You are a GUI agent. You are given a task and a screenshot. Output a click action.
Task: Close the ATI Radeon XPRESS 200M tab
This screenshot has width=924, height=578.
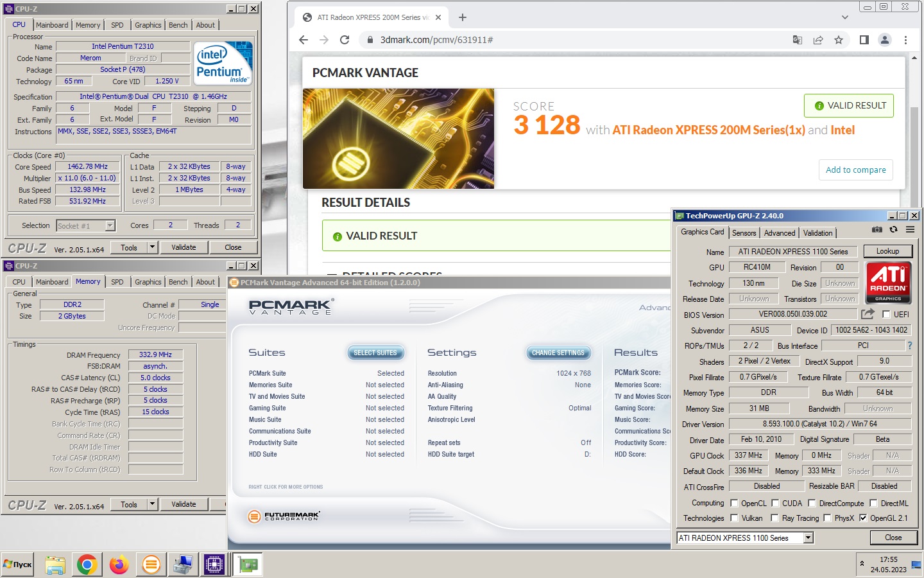pyautogui.click(x=438, y=17)
